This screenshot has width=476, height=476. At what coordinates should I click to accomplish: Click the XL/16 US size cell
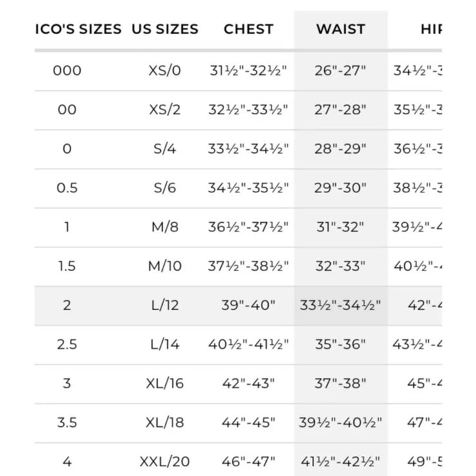point(165,384)
